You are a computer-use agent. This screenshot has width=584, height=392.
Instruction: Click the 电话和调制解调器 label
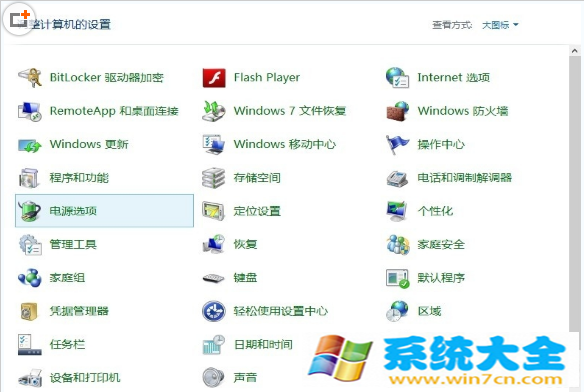coord(464,178)
